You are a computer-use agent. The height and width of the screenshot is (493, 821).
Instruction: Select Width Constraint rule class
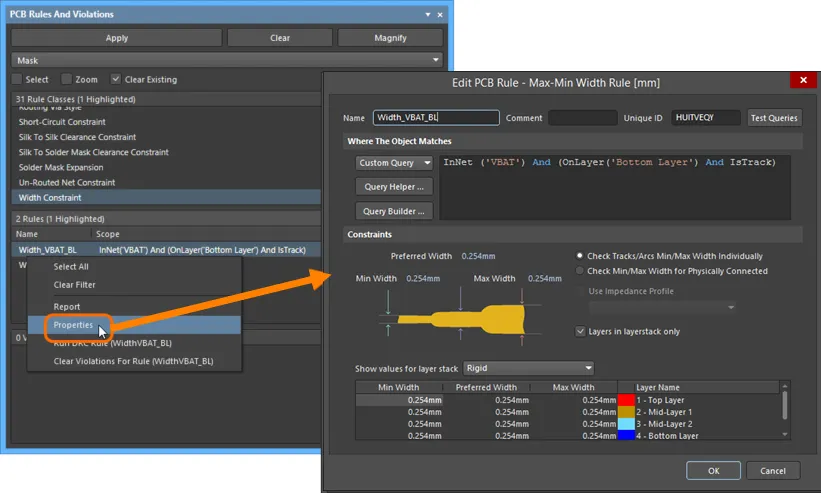(x=166, y=198)
